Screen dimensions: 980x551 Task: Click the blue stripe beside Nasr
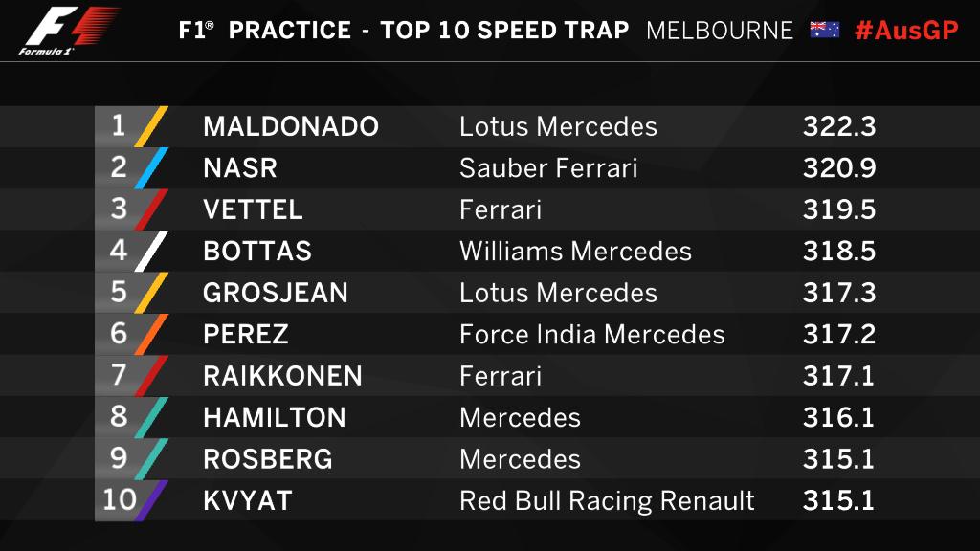151,168
